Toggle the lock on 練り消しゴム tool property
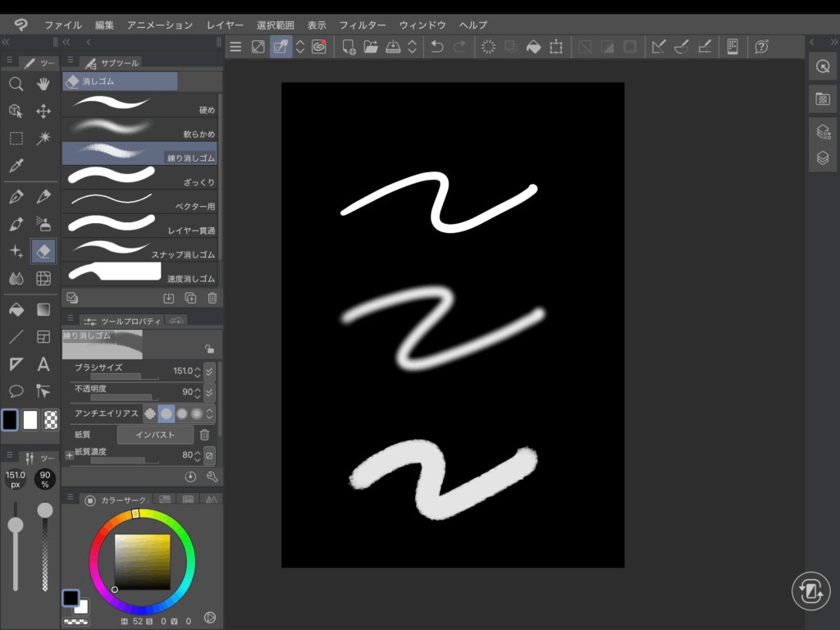Screen dimensions: 840x630 (x=209, y=349)
